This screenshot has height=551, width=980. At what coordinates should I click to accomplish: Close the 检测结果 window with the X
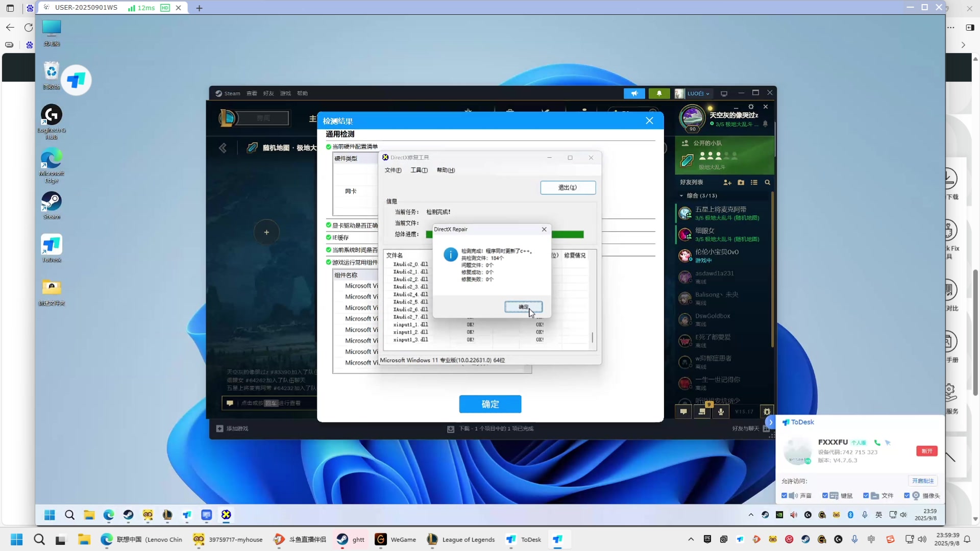(x=649, y=121)
